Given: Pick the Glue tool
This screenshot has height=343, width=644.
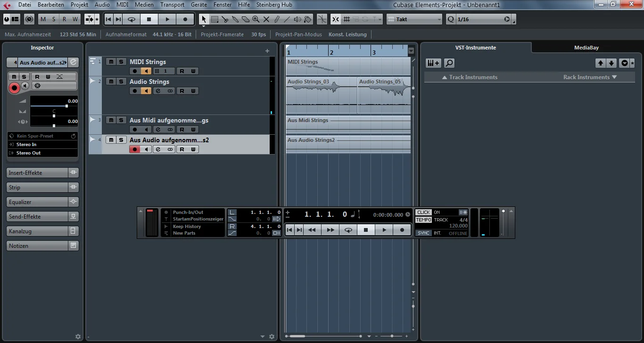Looking at the screenshot, I should point(235,19).
